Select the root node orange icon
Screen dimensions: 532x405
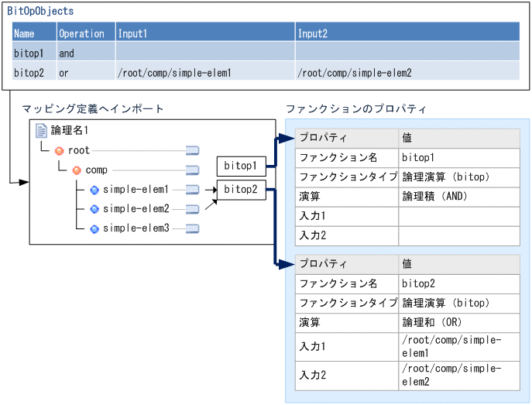(59, 150)
